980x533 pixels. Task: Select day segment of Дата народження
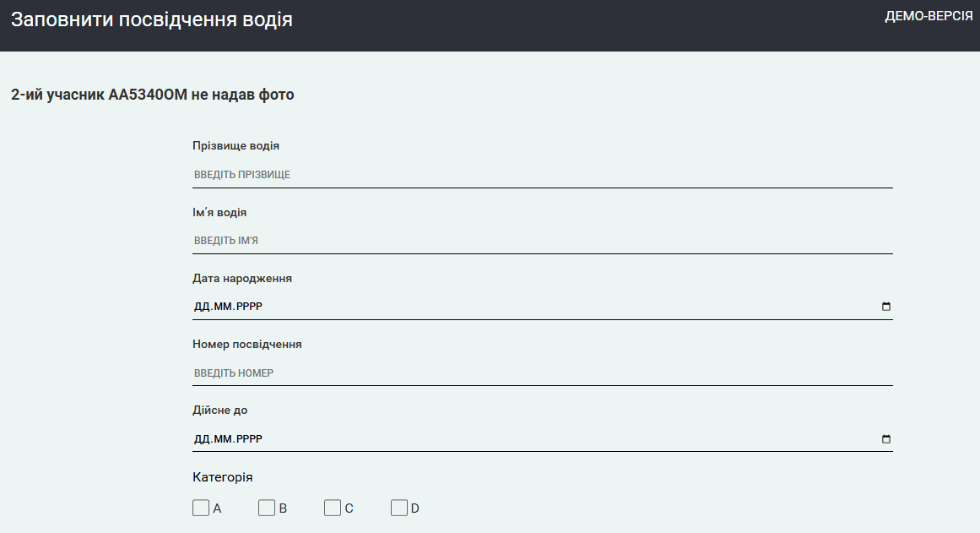(202, 307)
